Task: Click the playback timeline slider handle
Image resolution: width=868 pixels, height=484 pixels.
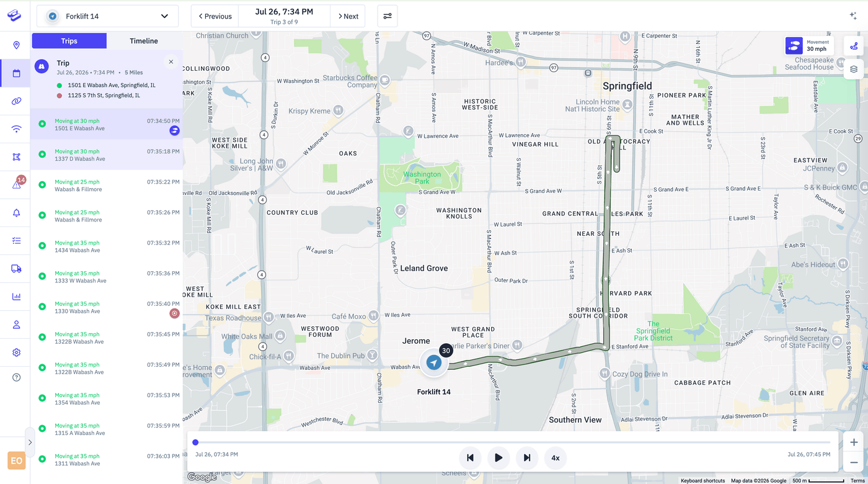Action: click(195, 442)
